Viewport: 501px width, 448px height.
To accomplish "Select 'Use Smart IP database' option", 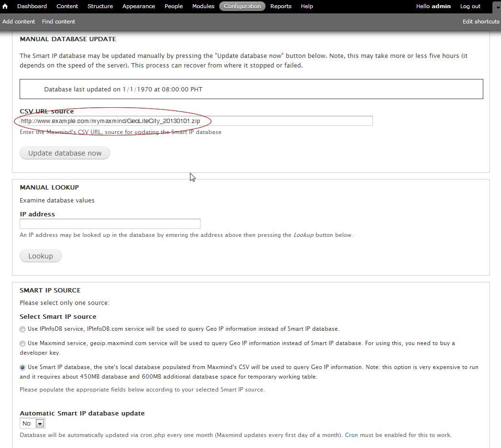I will 22,367.
